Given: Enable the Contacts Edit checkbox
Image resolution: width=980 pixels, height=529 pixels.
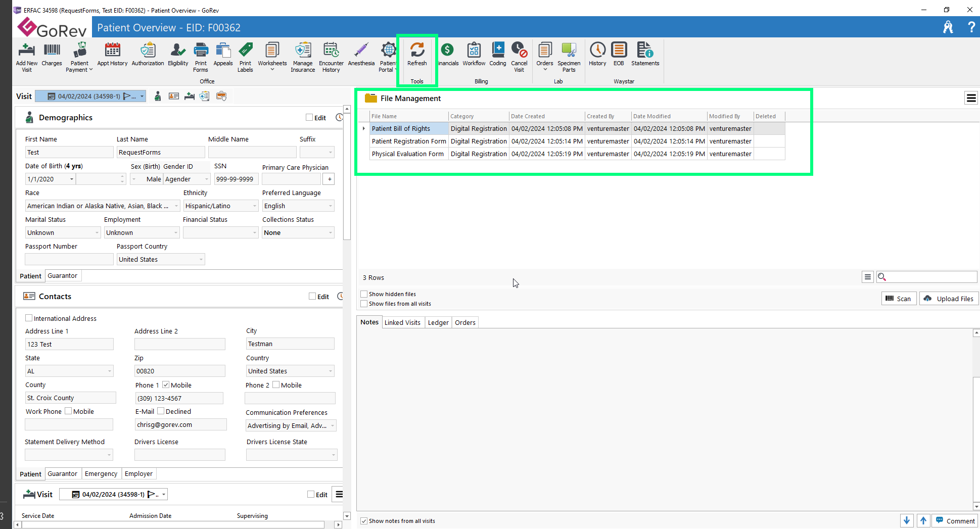Looking at the screenshot, I should click(312, 296).
